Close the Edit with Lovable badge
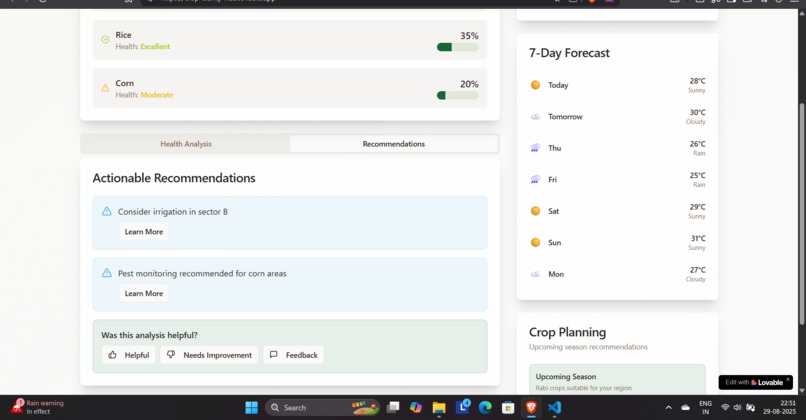The width and height of the screenshot is (806, 420). coord(787,379)
